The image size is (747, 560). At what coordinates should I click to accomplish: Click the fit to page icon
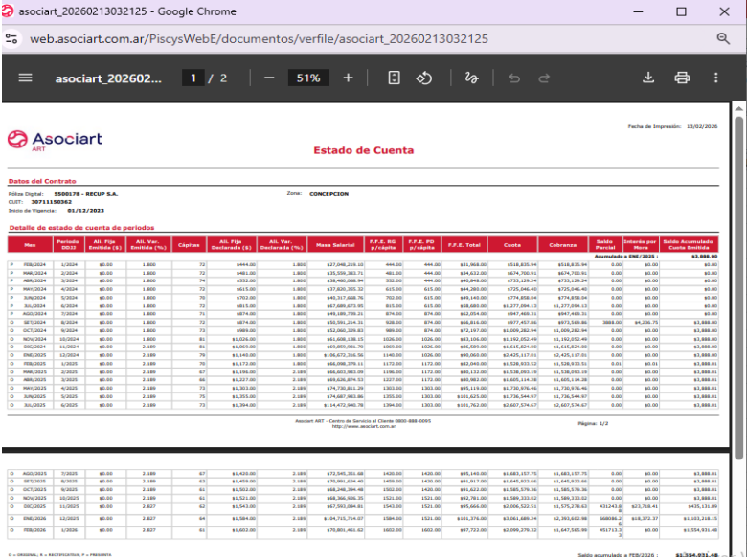point(395,78)
